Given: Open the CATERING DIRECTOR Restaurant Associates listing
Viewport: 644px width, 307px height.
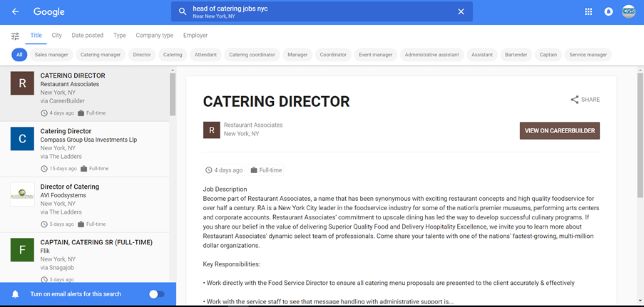Looking at the screenshot, I should point(85,93).
